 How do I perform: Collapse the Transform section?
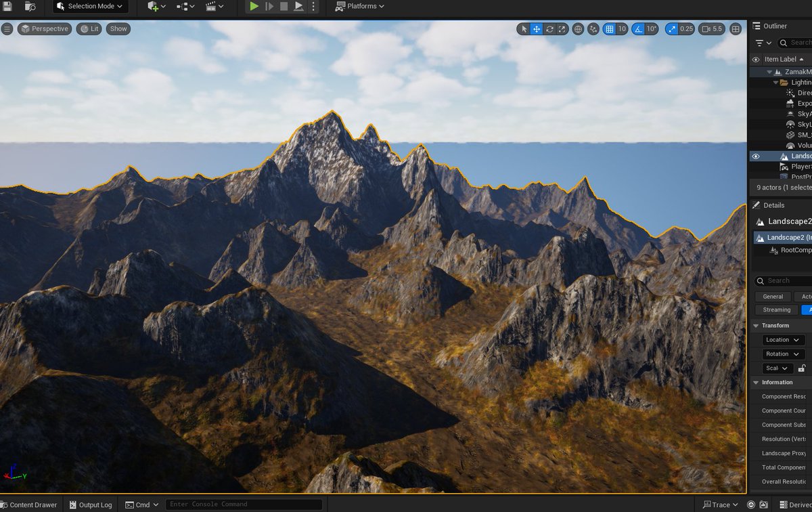point(757,326)
